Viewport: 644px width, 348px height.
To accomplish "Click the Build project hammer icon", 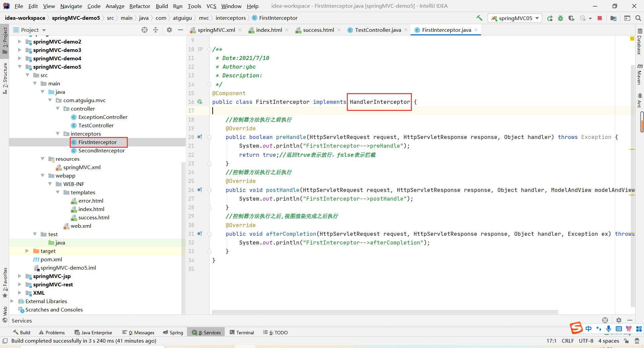I will [x=479, y=18].
